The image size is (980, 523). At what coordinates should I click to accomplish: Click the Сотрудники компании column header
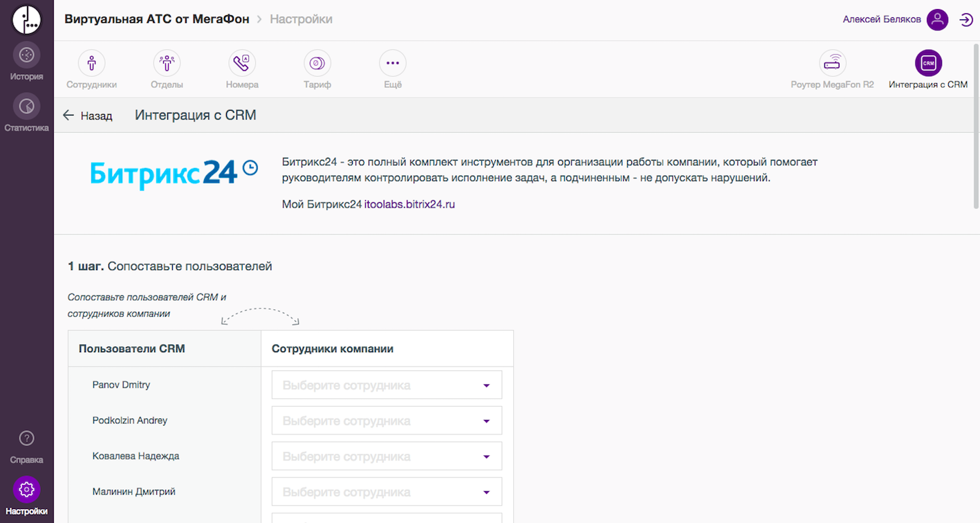(x=333, y=349)
